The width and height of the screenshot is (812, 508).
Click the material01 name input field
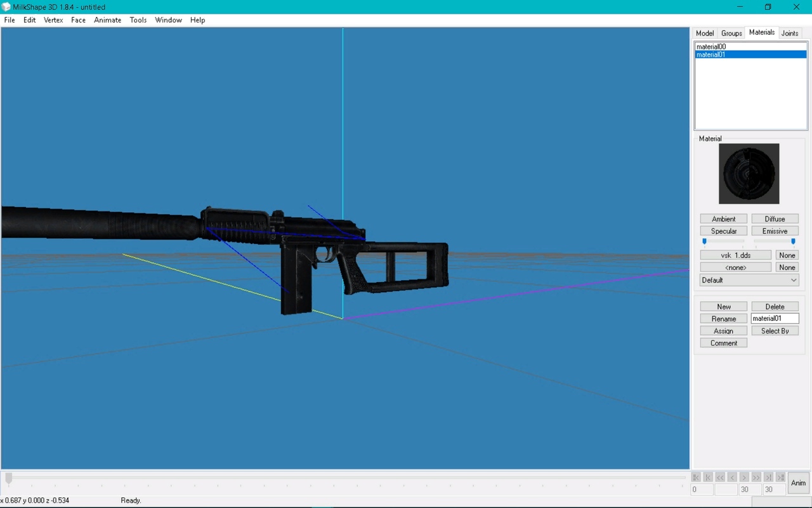775,319
